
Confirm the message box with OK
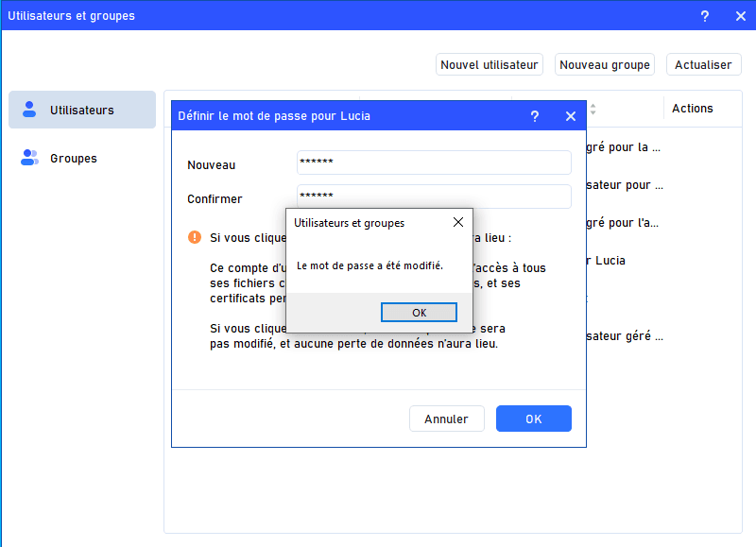click(x=419, y=313)
